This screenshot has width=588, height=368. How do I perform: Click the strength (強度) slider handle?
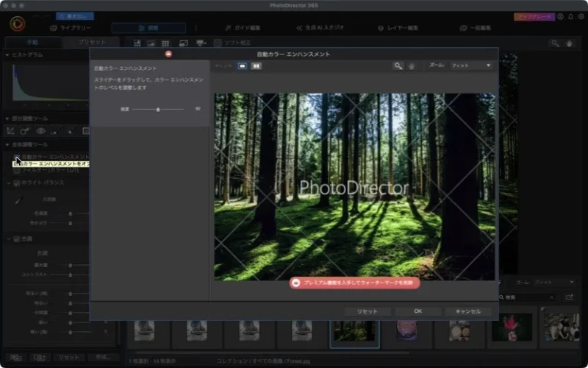pyautogui.click(x=158, y=109)
